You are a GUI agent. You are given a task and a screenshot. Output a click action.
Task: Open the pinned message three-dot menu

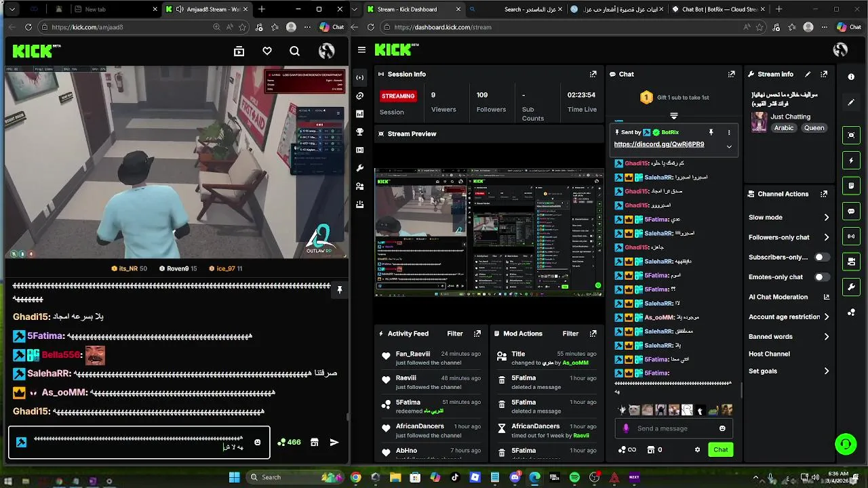point(729,132)
